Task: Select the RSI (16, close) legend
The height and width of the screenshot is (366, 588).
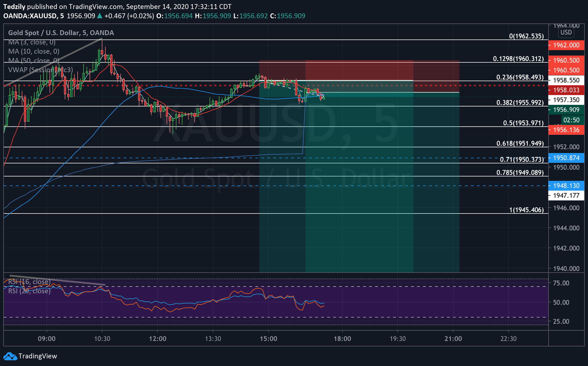Action: tap(29, 282)
